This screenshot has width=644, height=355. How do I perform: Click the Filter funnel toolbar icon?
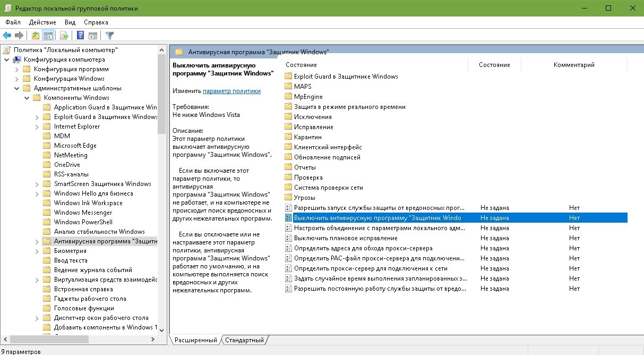(x=109, y=36)
